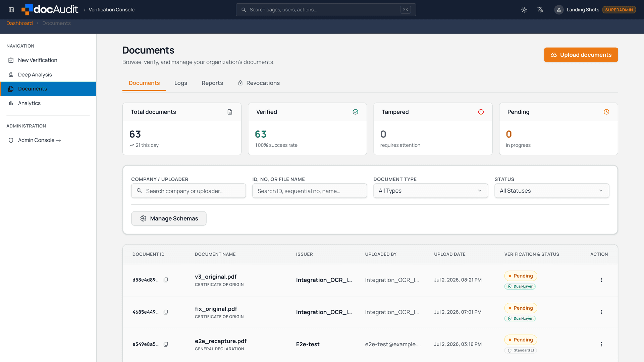Open New Verification in sidebar

point(48,60)
